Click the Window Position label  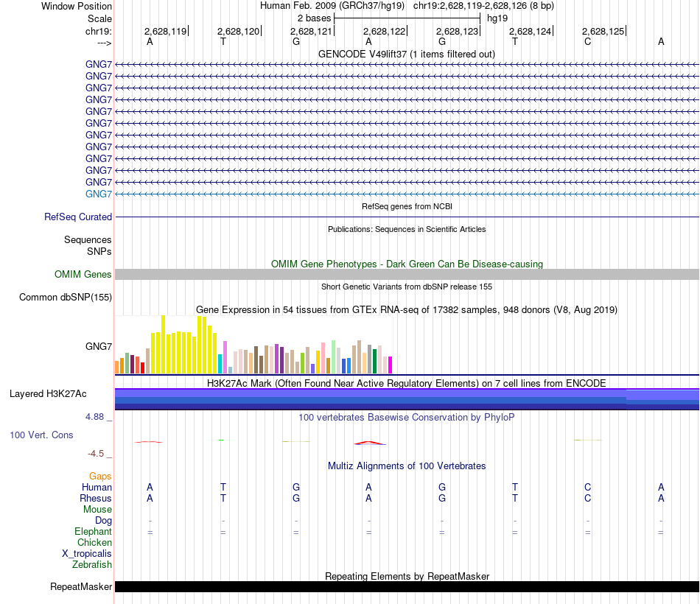pyautogui.click(x=77, y=6)
